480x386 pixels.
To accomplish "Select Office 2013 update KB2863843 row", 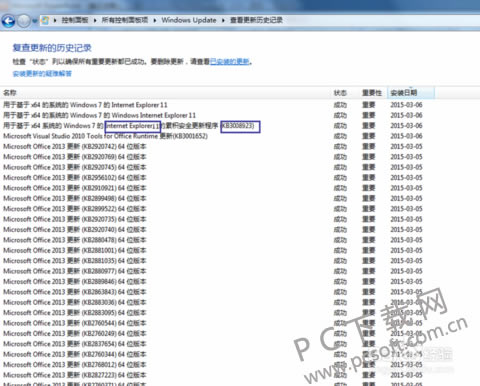I will (213, 292).
